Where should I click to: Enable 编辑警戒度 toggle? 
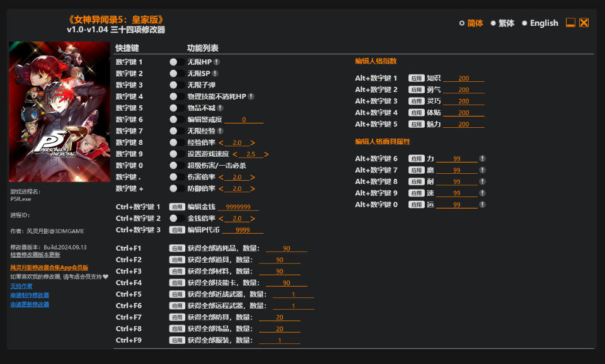coord(176,120)
